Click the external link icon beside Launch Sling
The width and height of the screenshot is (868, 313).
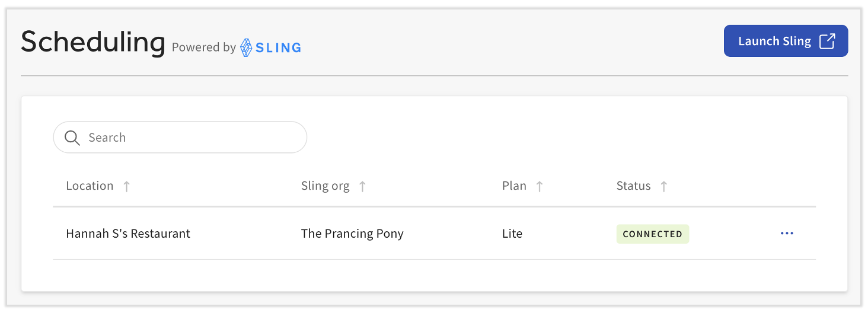(827, 41)
